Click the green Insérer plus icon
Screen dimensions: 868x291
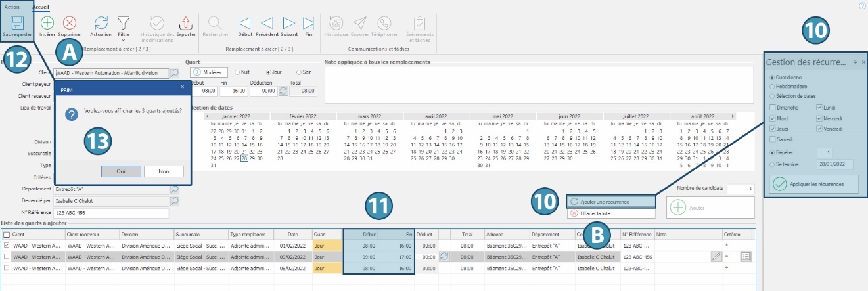tap(47, 23)
